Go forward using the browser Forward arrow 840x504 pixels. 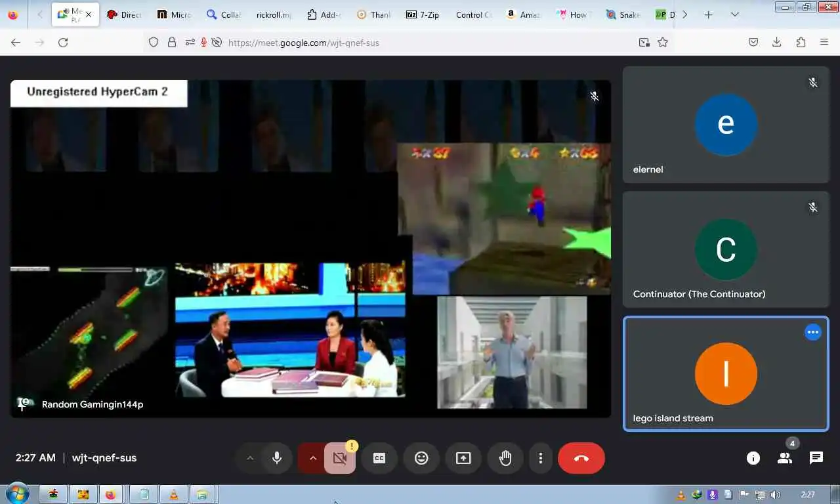point(39,42)
